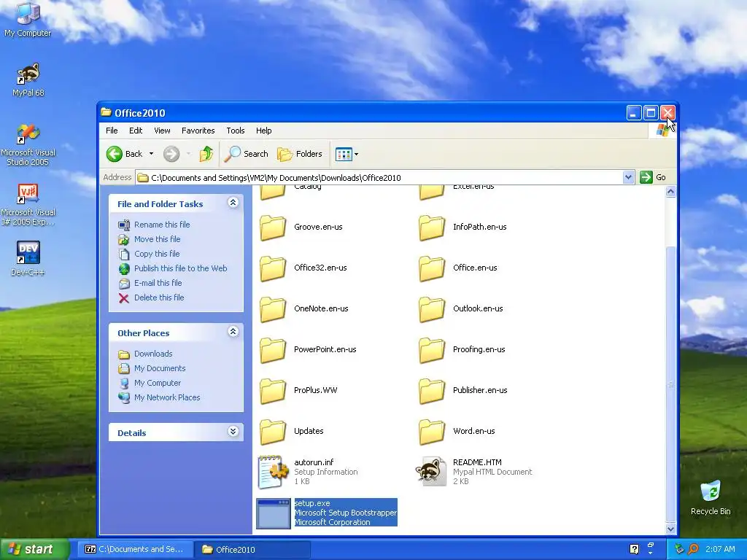The image size is (747, 560).
Task: Click the scrollbar down arrow
Action: click(670, 529)
